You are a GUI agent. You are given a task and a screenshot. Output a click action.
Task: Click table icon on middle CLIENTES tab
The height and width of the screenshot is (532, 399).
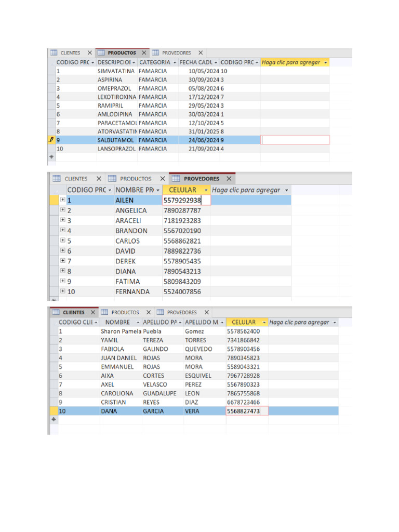click(57, 179)
